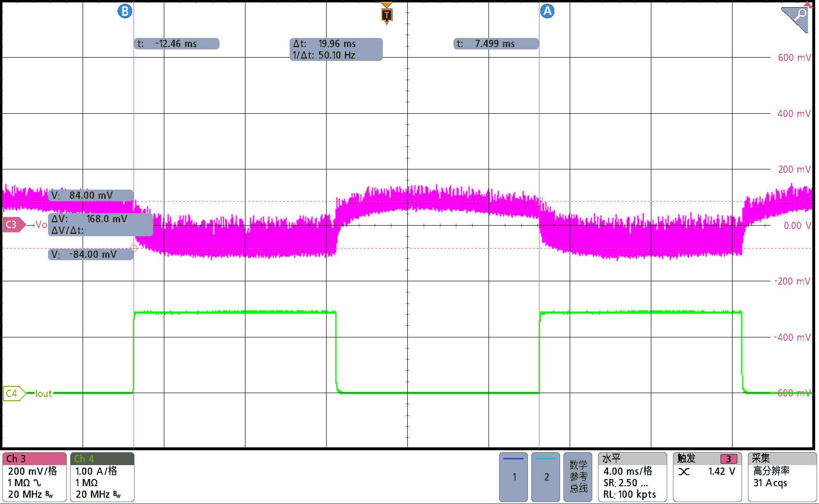Click the 200 mV/格 scale value

click(32, 471)
